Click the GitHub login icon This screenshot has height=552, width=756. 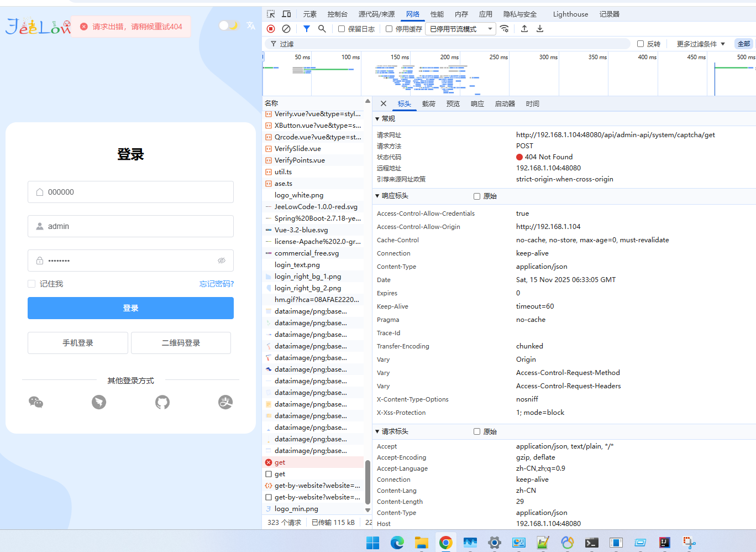tap(162, 402)
